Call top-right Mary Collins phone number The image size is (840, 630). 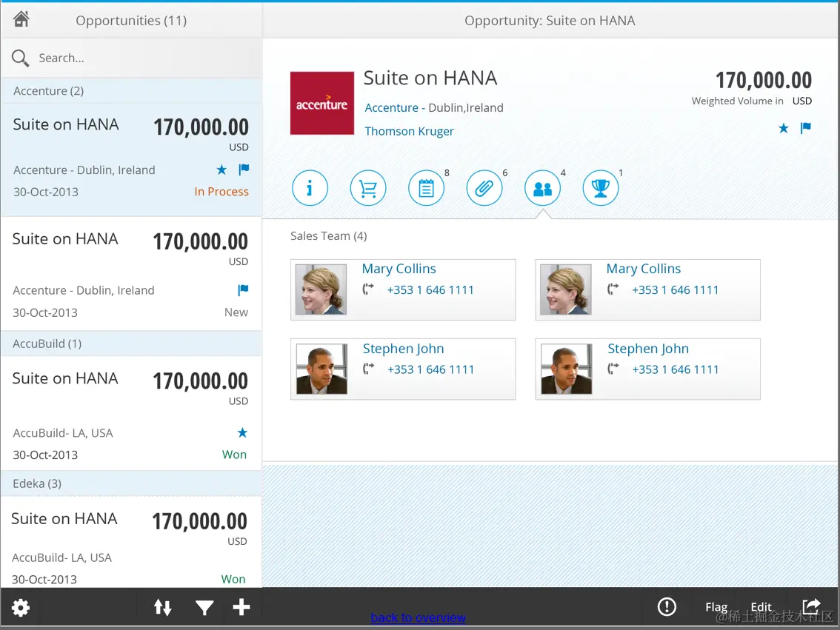(675, 290)
